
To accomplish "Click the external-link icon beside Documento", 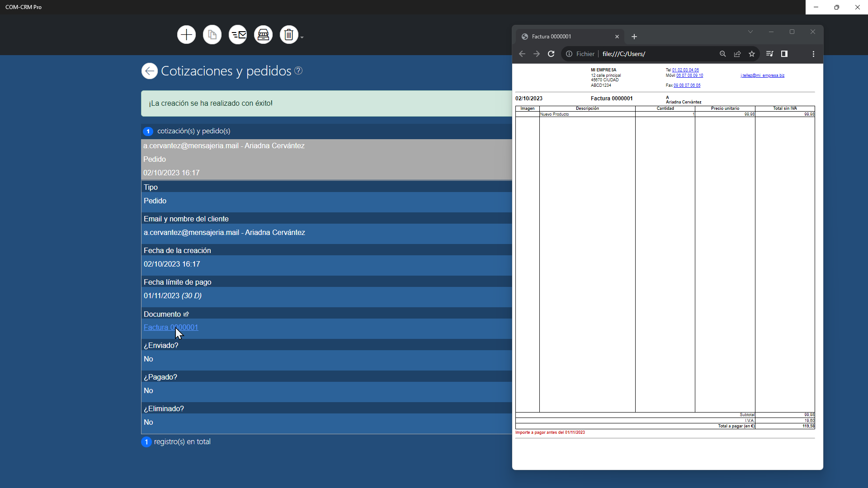I will point(186,314).
